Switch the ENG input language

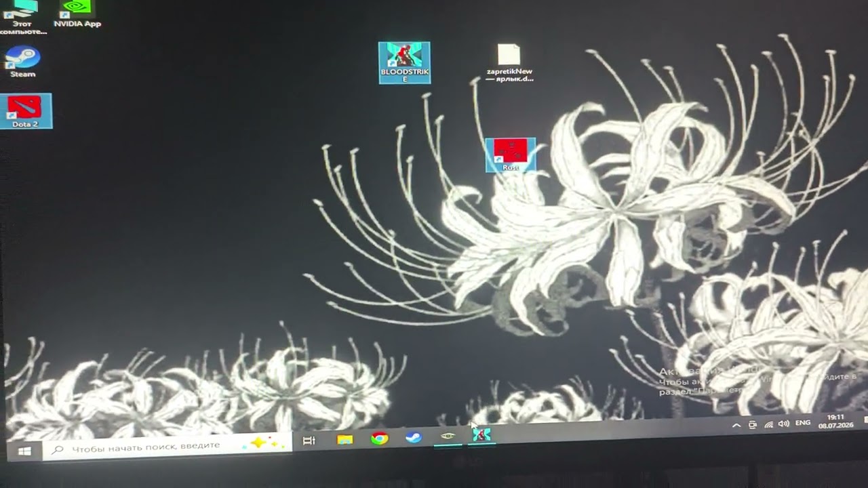[x=803, y=423]
